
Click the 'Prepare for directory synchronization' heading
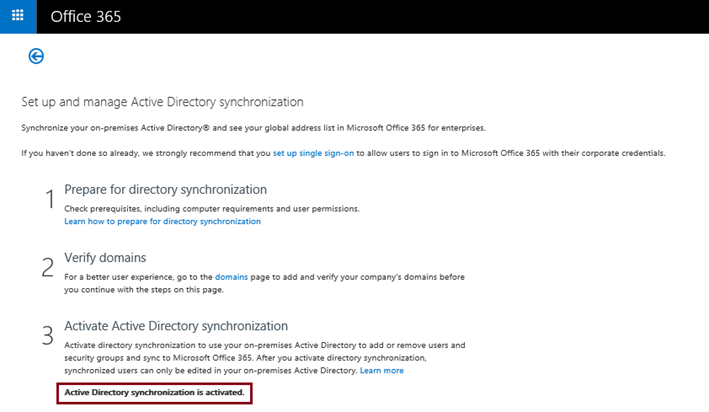[x=165, y=189]
